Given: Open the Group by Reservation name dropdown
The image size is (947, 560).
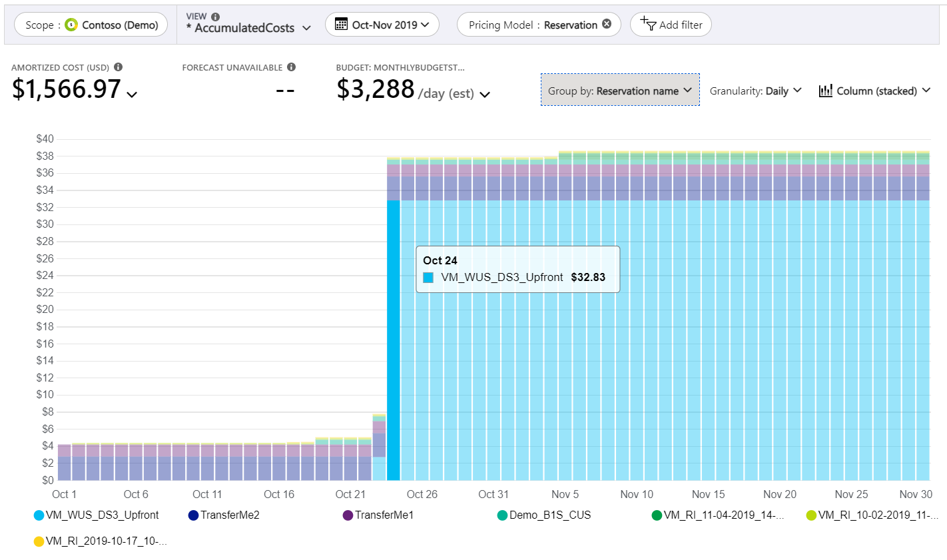Looking at the screenshot, I should tap(620, 91).
